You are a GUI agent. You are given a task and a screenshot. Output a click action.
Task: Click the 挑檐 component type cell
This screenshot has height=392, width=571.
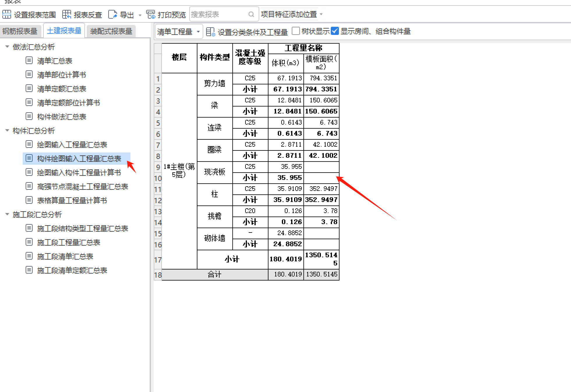pyautogui.click(x=215, y=217)
